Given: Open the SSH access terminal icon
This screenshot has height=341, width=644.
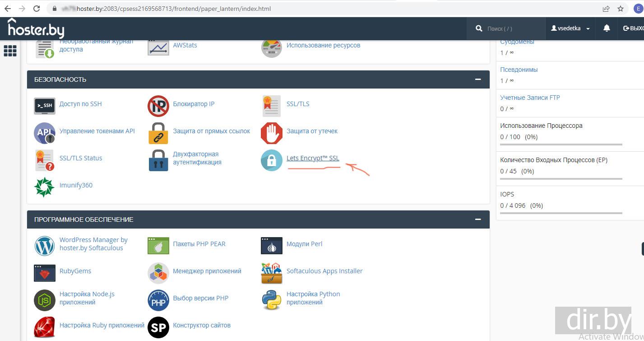Looking at the screenshot, I should pos(44,106).
